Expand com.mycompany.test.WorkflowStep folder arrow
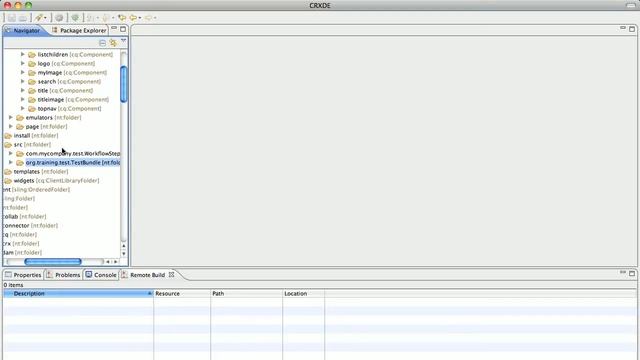 point(11,153)
